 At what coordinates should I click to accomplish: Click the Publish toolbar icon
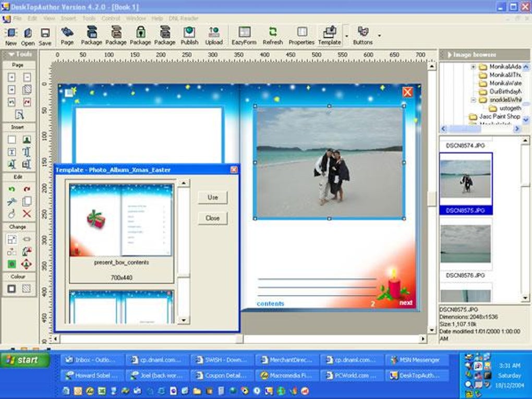pyautogui.click(x=189, y=36)
